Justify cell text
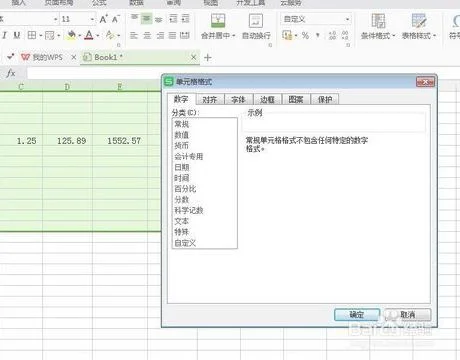The width and height of the screenshot is (460, 360). tap(172, 35)
